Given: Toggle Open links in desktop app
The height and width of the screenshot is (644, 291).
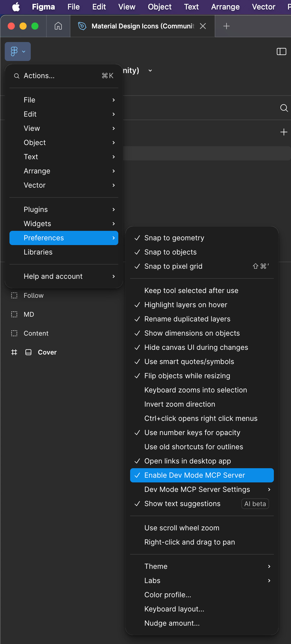Looking at the screenshot, I should coord(202,461).
